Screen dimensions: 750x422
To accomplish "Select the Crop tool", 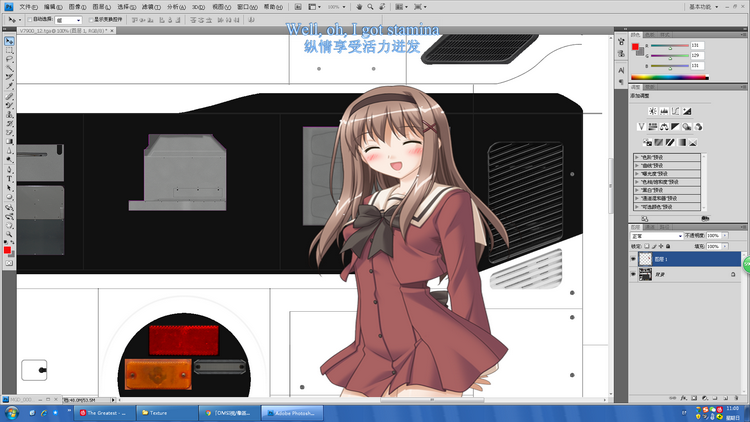I will pos(9,78).
